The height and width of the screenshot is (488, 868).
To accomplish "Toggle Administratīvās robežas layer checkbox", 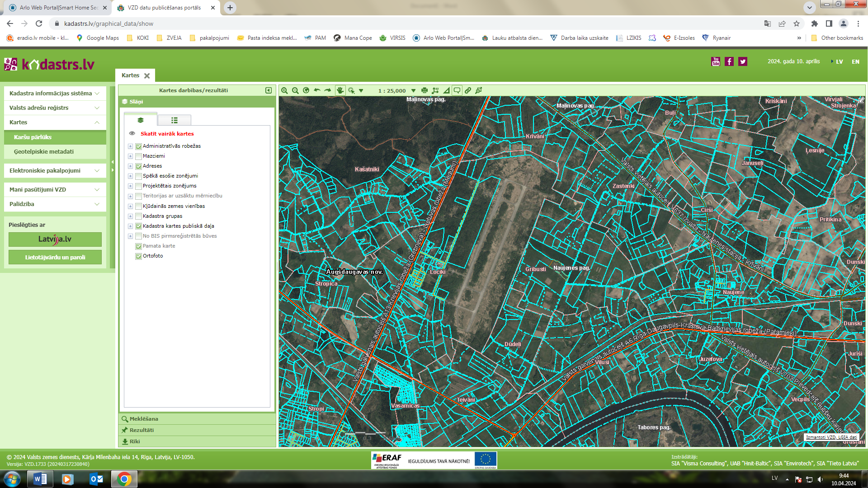I will tap(139, 146).
